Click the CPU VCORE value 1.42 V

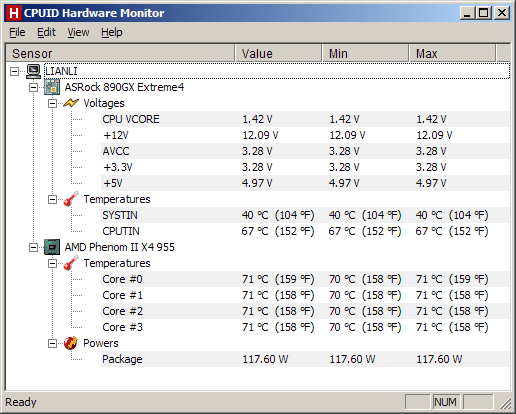pyautogui.click(x=257, y=119)
